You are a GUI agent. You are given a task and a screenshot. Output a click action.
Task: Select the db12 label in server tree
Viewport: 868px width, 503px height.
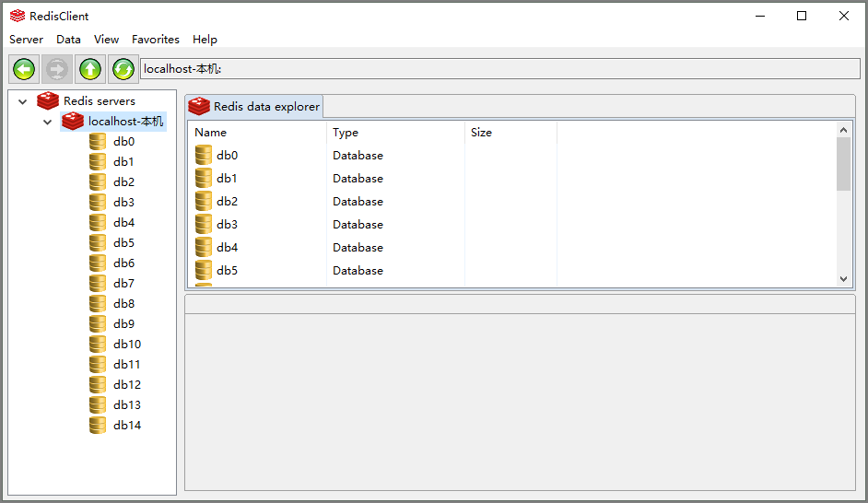point(127,384)
